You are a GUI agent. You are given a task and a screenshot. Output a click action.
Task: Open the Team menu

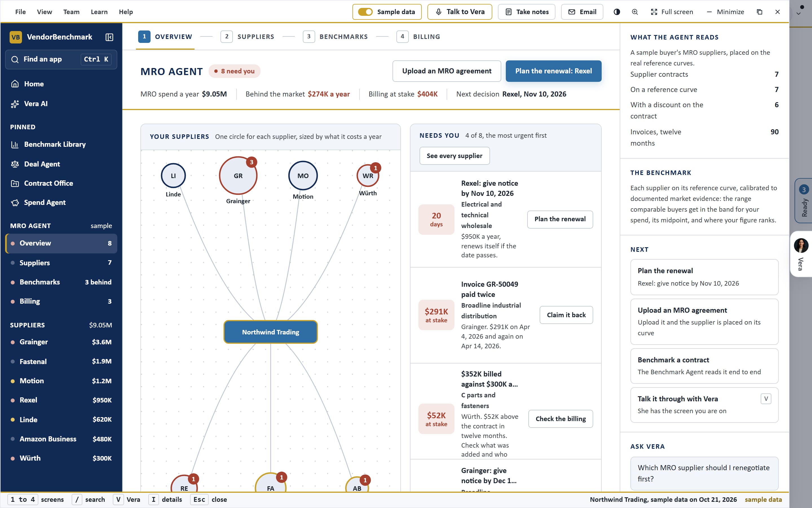(x=71, y=12)
